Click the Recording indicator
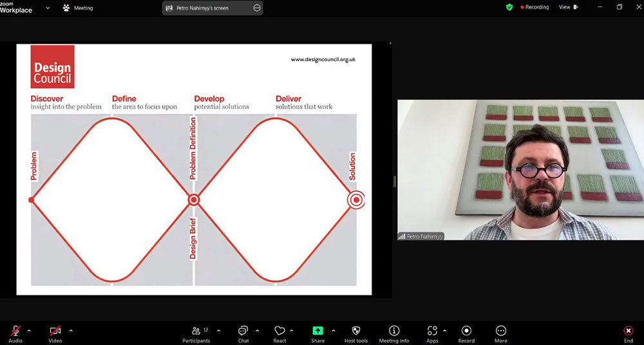The image size is (644, 345). (535, 7)
